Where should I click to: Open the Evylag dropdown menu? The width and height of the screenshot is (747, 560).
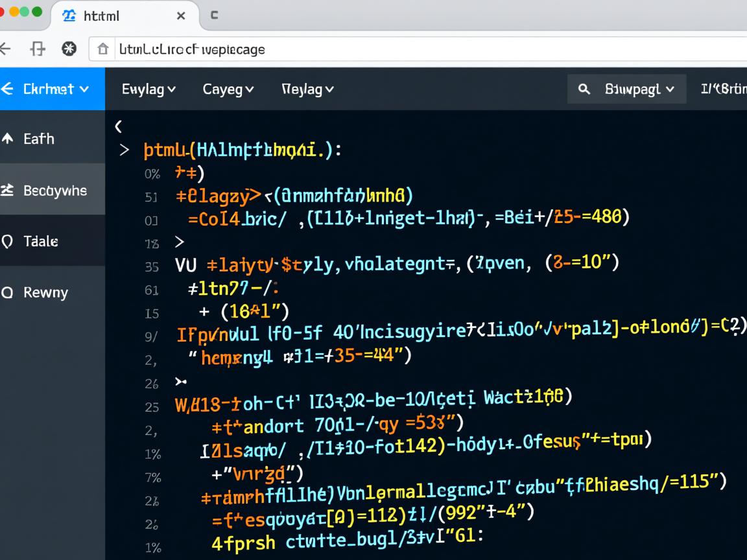pyautogui.click(x=148, y=89)
